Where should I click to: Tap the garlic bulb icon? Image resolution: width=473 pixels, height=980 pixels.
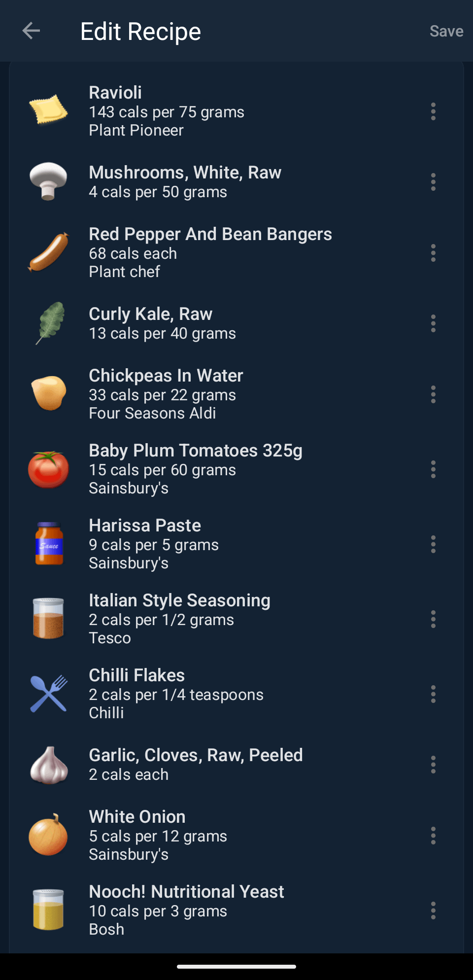click(49, 765)
